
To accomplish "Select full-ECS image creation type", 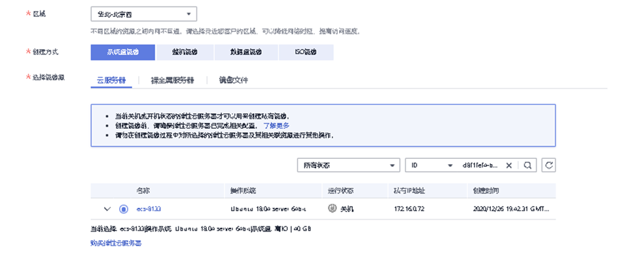I will [185, 52].
